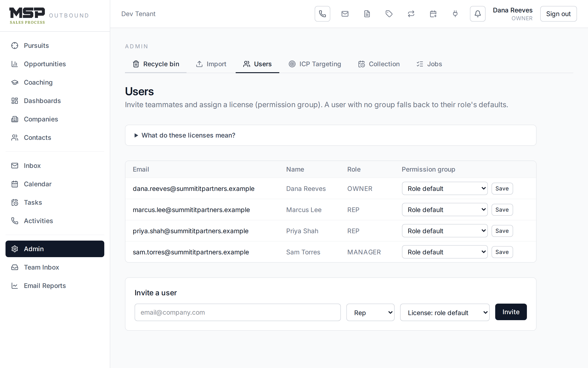Click the Role column header
The width and height of the screenshot is (588, 368).
(x=354, y=170)
